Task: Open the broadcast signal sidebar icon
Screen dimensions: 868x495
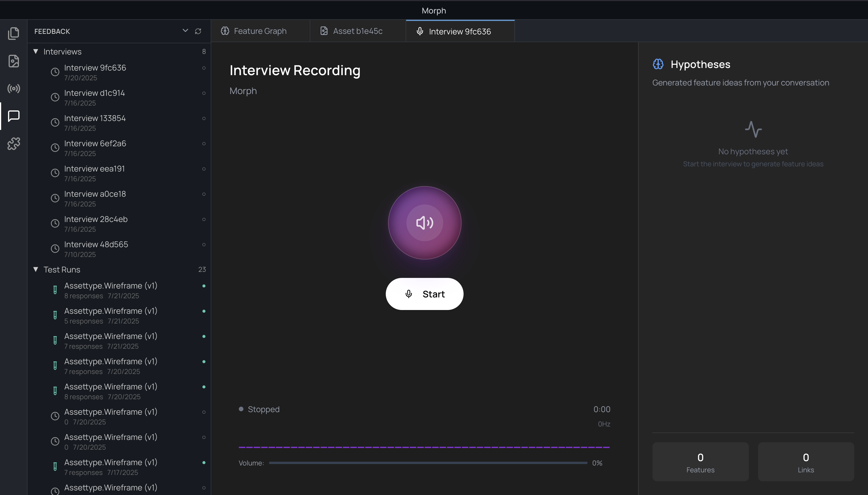Action: [13, 89]
